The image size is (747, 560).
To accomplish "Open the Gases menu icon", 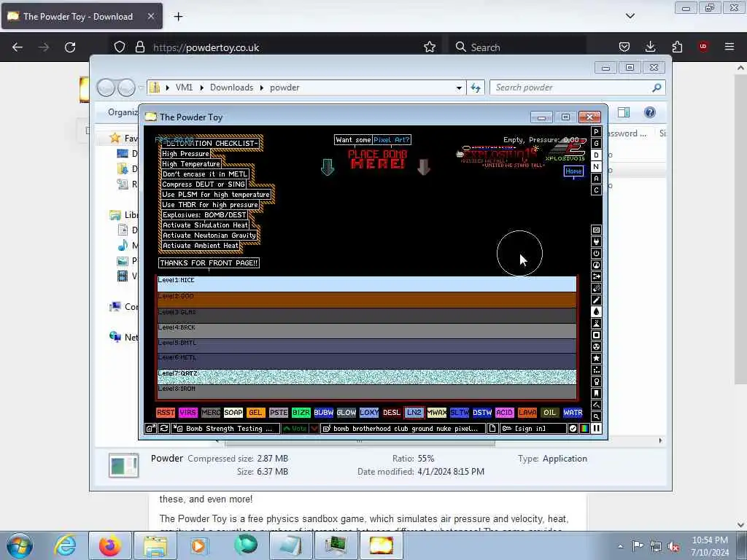I will 596,300.
